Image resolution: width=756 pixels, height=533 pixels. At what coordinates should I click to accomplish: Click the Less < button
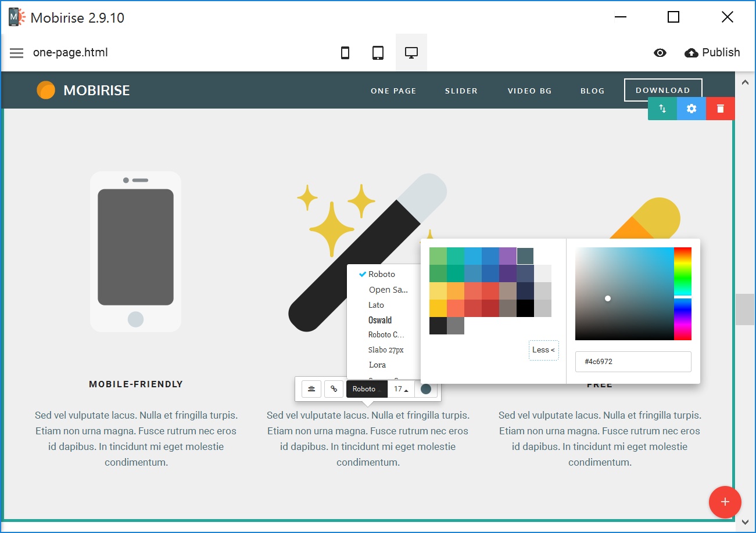543,350
